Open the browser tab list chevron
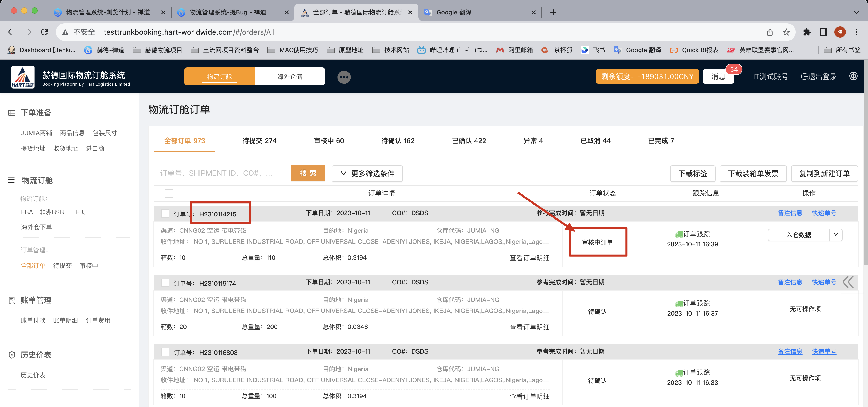This screenshot has height=407, width=868. click(x=856, y=12)
